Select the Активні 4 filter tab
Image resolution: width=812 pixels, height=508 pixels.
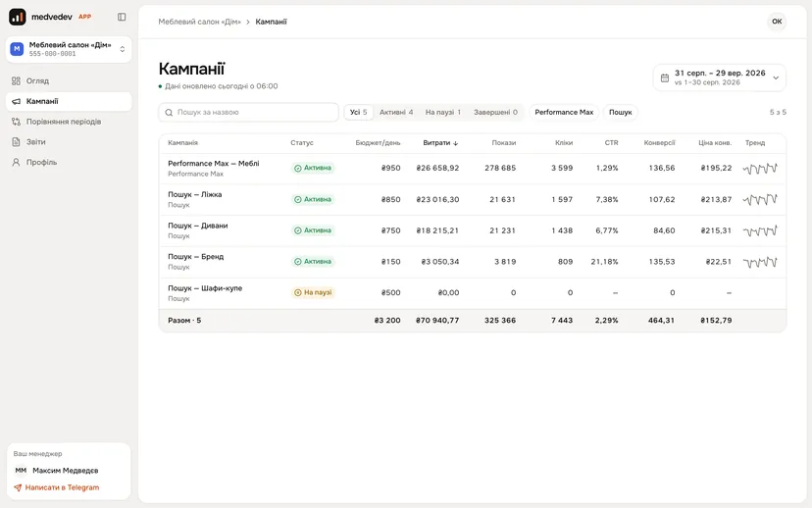pyautogui.click(x=396, y=113)
